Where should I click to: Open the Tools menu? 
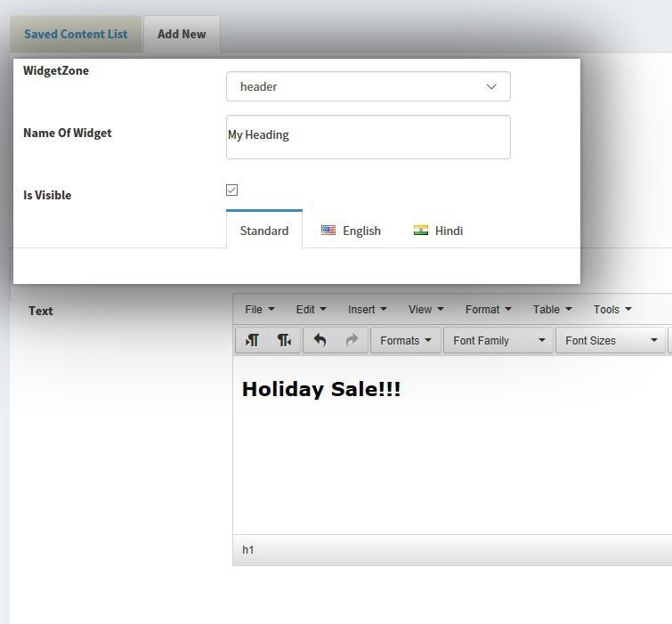(612, 310)
